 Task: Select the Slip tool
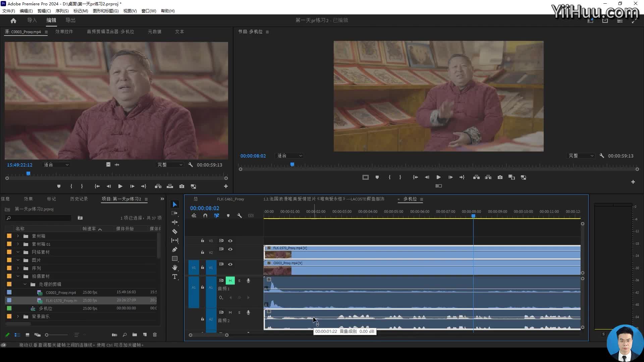coord(175,240)
